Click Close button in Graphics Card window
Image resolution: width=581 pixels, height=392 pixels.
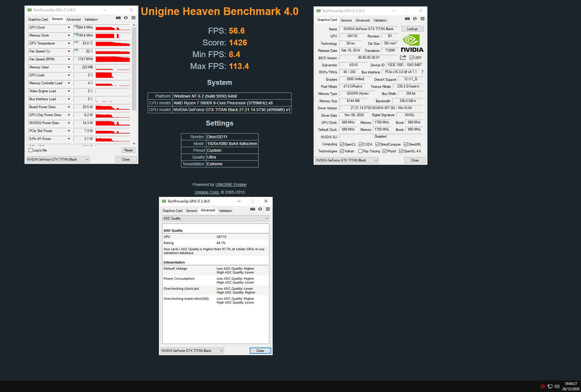(x=414, y=160)
